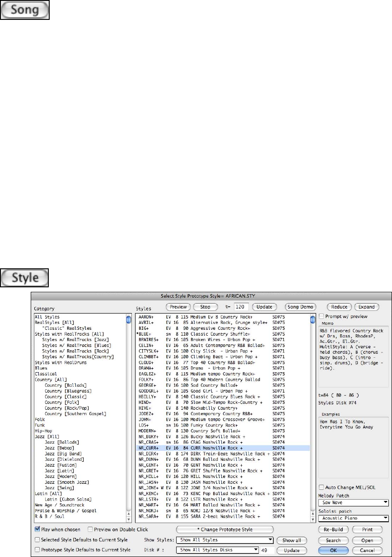The height and width of the screenshot is (557, 392).
Task: Click the tempo input field
Action: pos(239,307)
